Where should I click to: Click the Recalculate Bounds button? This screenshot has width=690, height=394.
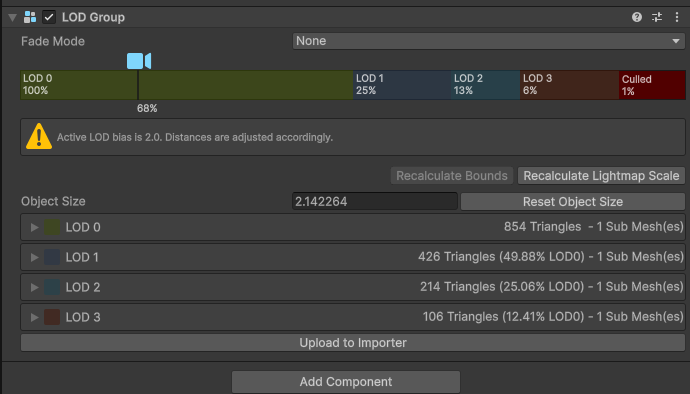(452, 176)
